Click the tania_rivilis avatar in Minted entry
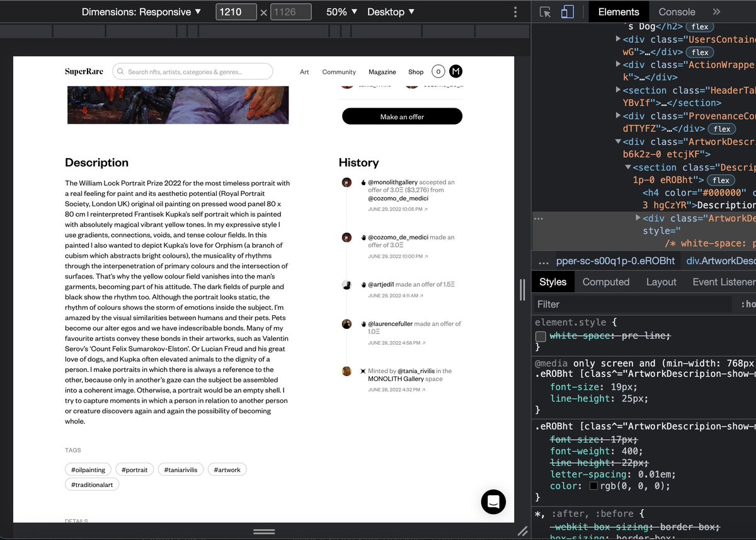Screen dimensions: 756x540 pos(346,371)
